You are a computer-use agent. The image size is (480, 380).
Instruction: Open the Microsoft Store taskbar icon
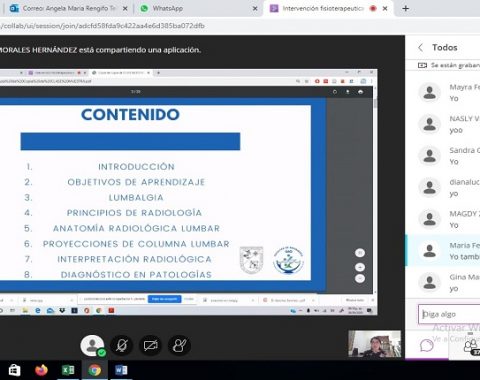click(x=14, y=370)
